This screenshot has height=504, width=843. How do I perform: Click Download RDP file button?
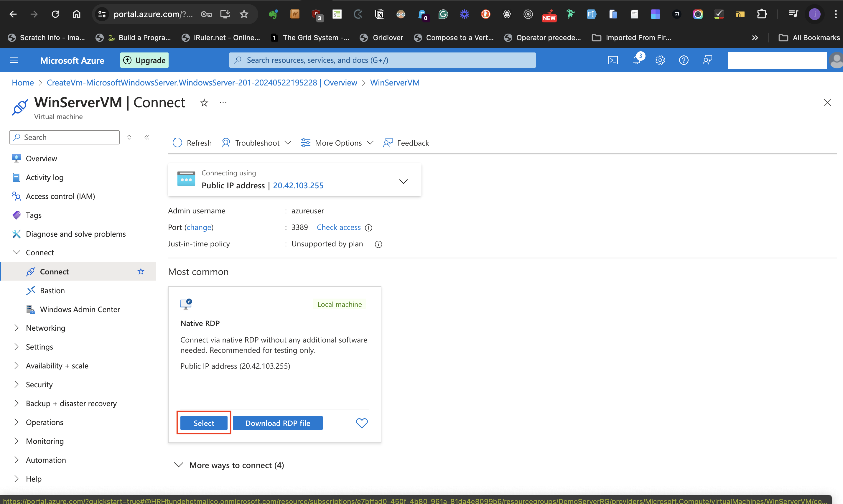tap(277, 423)
